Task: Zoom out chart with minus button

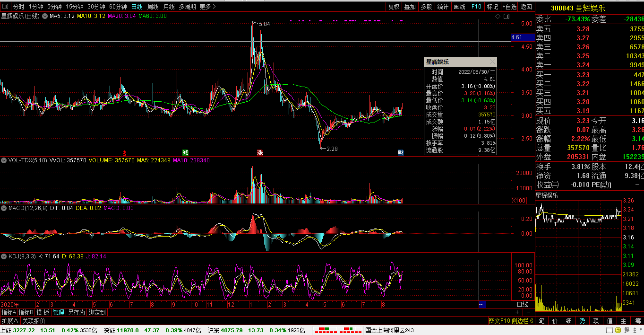Action: click(528, 312)
